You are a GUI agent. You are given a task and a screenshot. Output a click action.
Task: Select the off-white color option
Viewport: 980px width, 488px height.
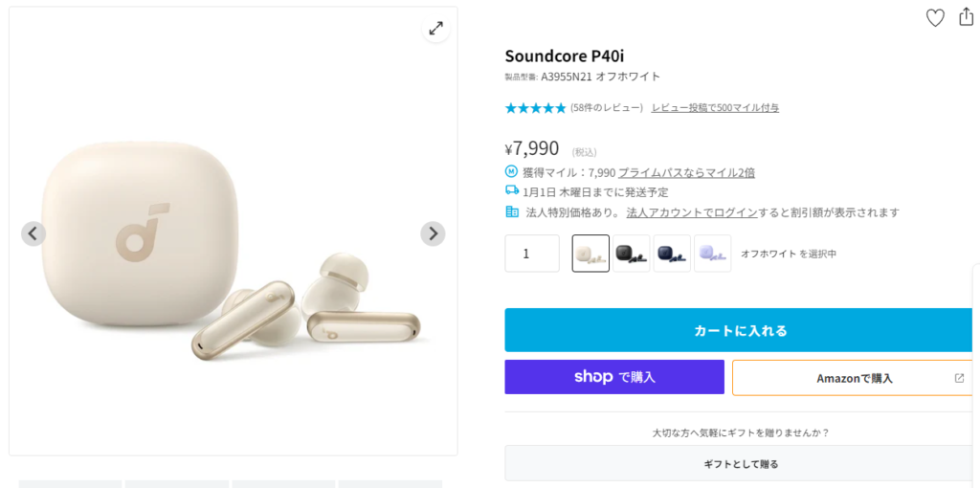coord(590,254)
